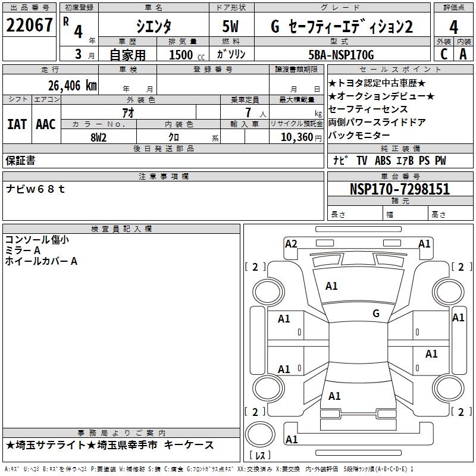Select the grade G セーフティーエディション2
Viewport: 476px width, 476px height.
tap(342, 26)
